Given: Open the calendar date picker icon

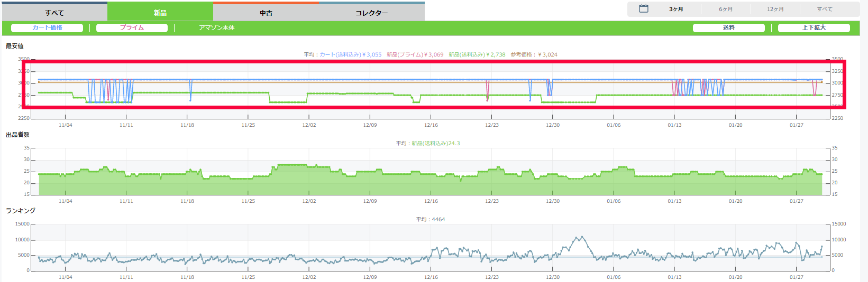Looking at the screenshot, I should coord(643,9).
